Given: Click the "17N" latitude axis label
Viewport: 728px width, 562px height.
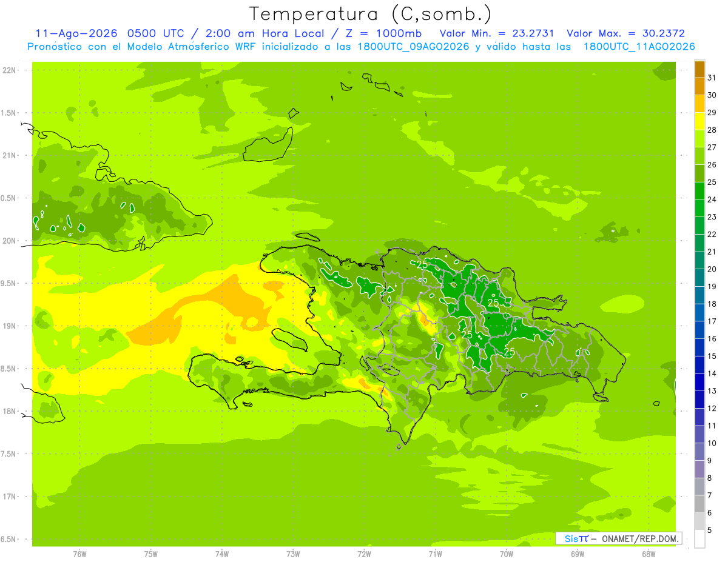Looking at the screenshot, I should 8,497.
